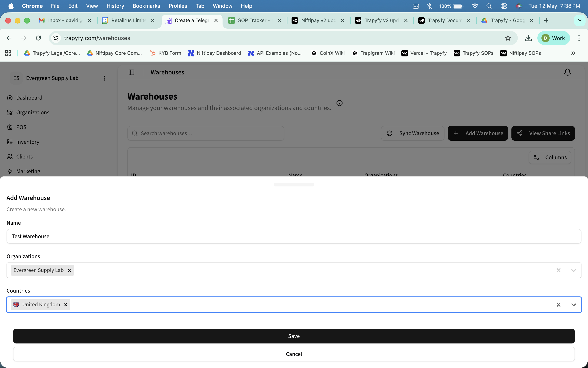Remove the United Kingdom country tag
Image resolution: width=588 pixels, height=368 pixels.
[x=66, y=304]
